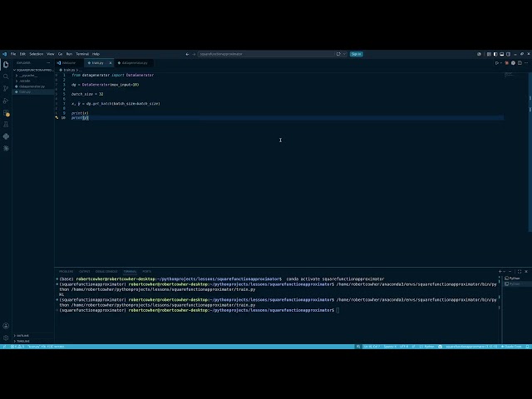Click the remote indicator in status bar
Image resolution: width=532 pixels, height=399 pixels.
pos(4,347)
